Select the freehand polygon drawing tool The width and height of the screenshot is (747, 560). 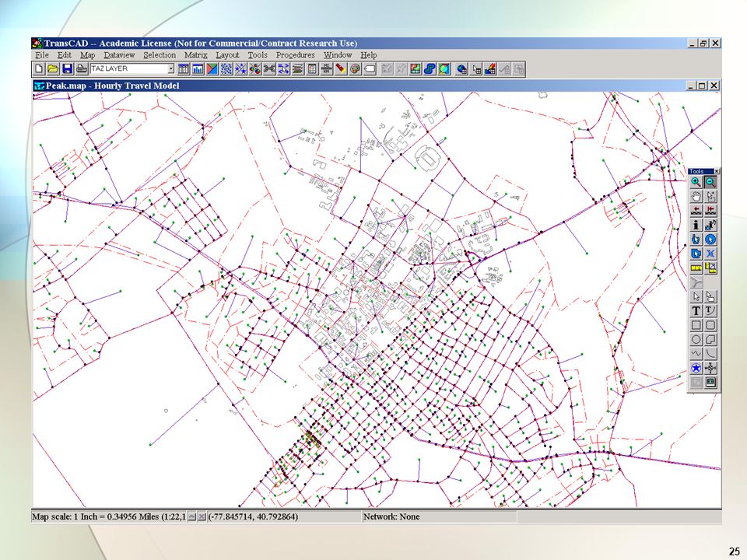pos(710,340)
